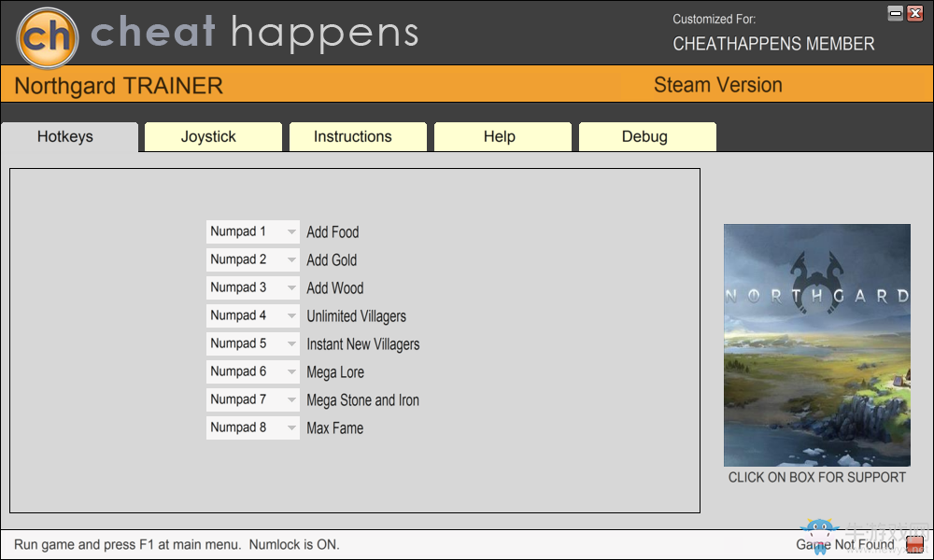Select the Unlimited Villagers label
The height and width of the screenshot is (560, 934).
[x=356, y=316]
